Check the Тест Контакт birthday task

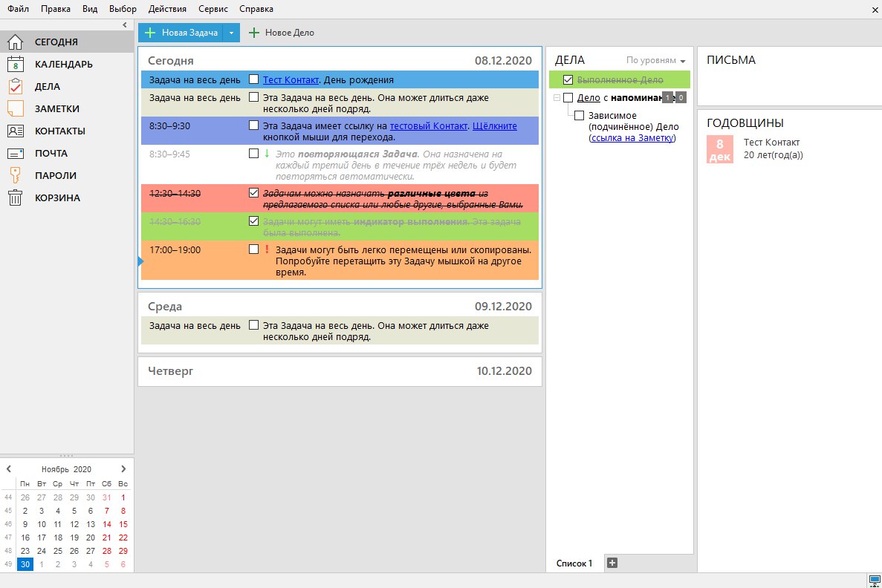(253, 79)
